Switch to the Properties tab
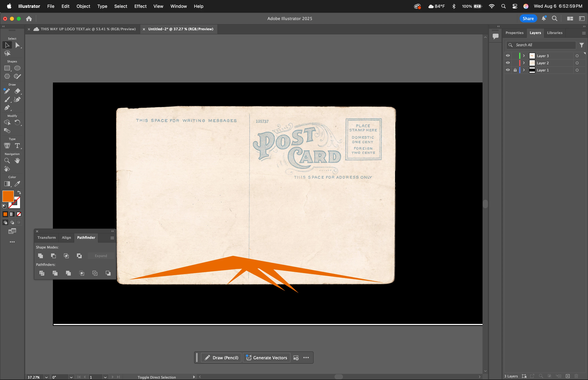This screenshot has height=380, width=588. [514, 33]
